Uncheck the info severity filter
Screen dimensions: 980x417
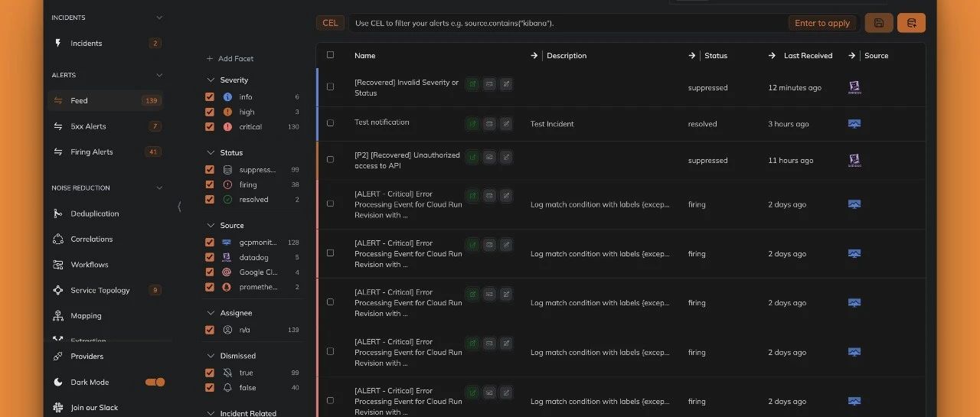[210, 97]
